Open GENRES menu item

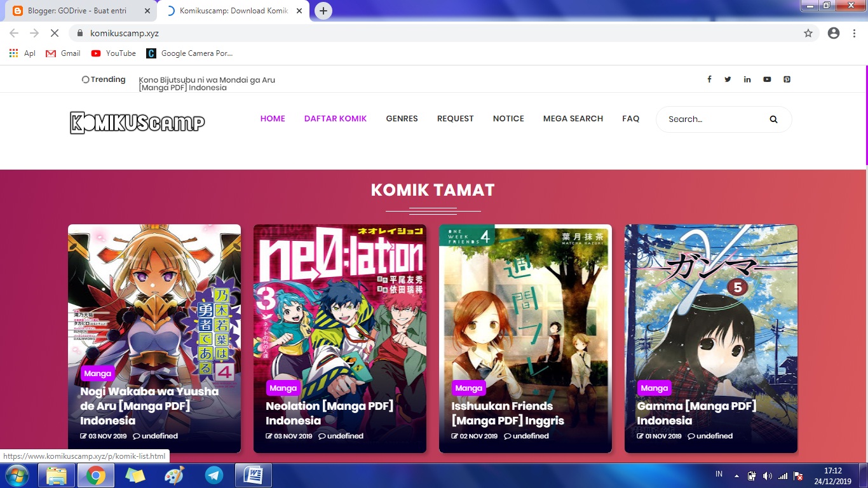[402, 119]
